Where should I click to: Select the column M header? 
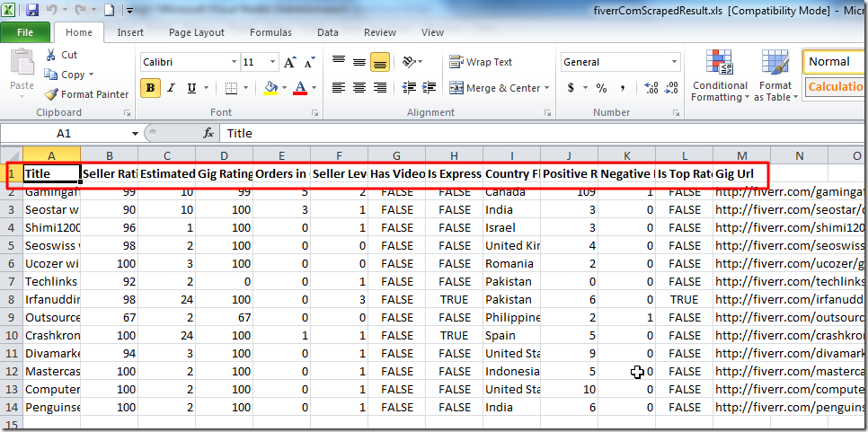coord(742,156)
